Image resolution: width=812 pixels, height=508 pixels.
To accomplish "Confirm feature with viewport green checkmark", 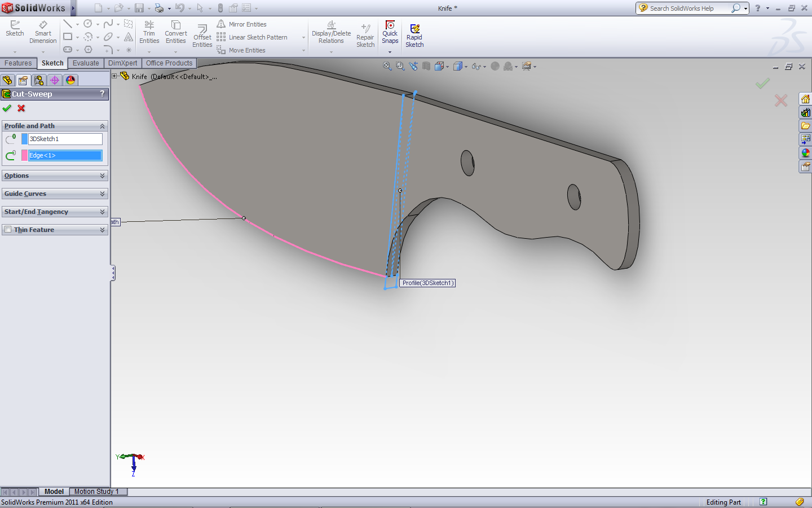I will point(762,84).
